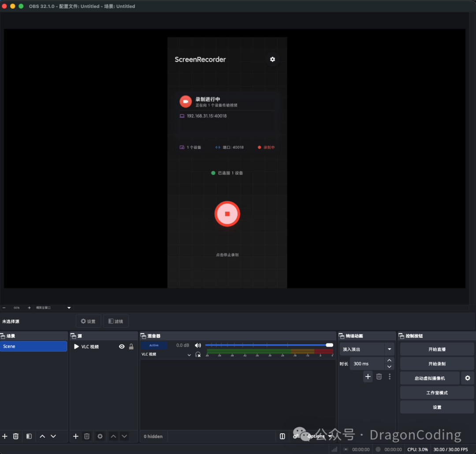Viewport: 476px width, 454px height.
Task: Click the 开始录制 button
Action: coord(437,364)
